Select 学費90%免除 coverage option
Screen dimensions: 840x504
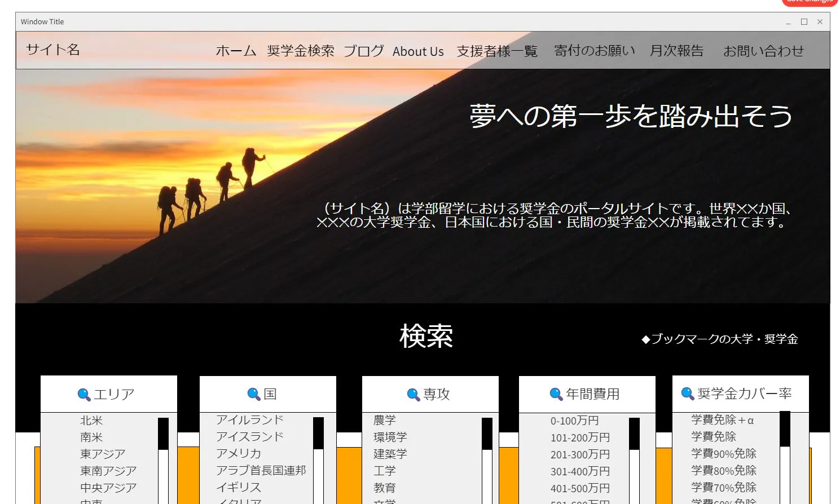click(723, 454)
